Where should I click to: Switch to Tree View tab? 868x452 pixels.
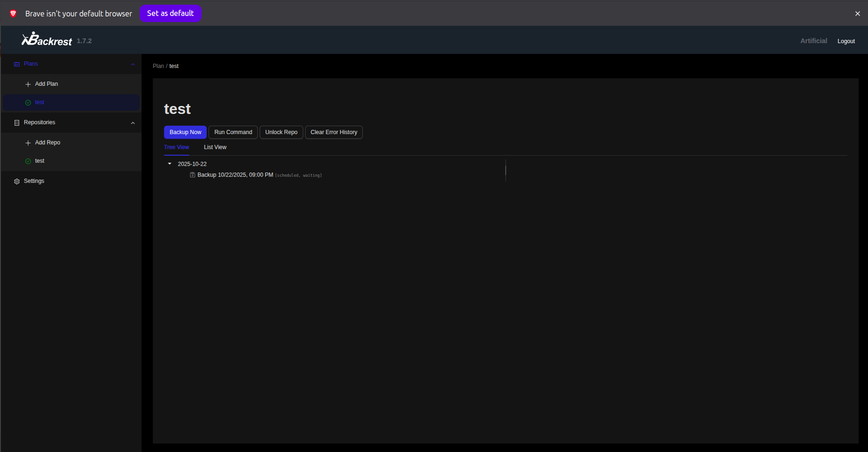[x=176, y=147]
